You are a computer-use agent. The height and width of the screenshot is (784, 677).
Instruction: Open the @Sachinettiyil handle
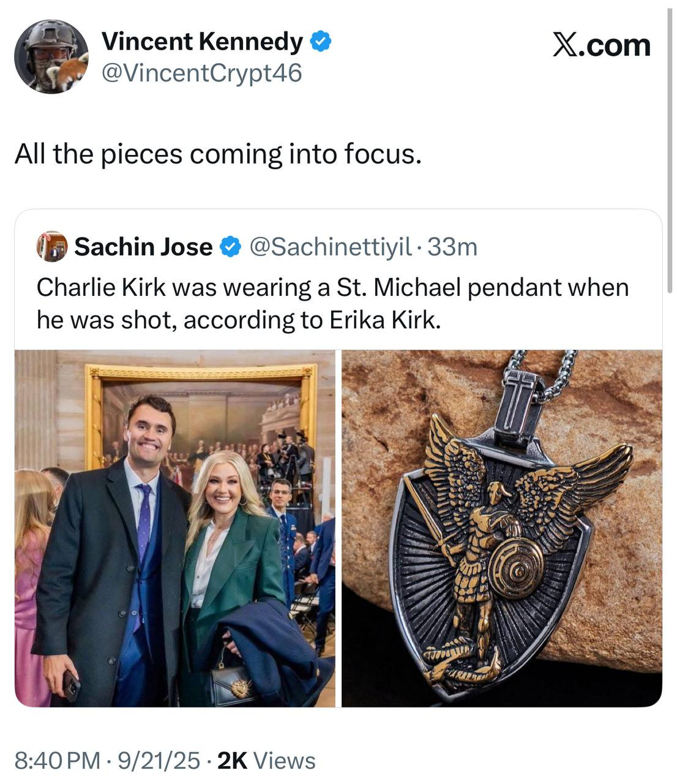tap(331, 247)
